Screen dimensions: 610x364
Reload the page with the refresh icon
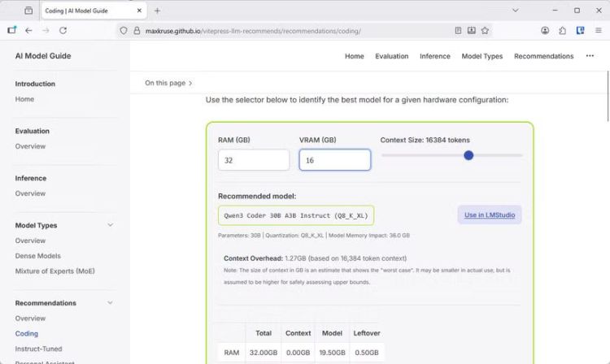click(63, 30)
